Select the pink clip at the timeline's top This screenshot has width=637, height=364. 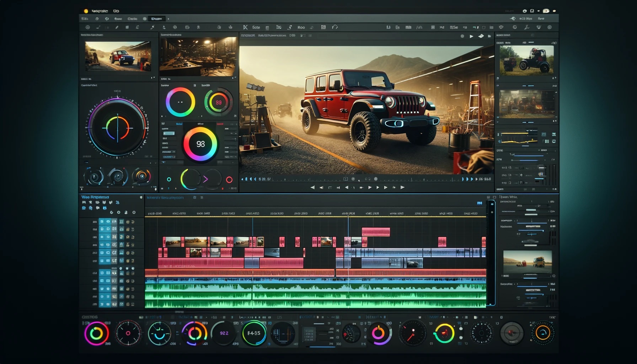[376, 232]
